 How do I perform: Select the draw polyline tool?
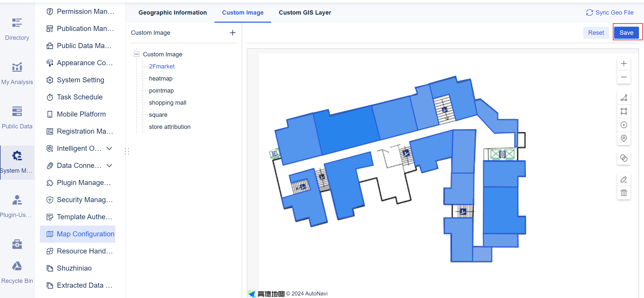click(x=624, y=98)
